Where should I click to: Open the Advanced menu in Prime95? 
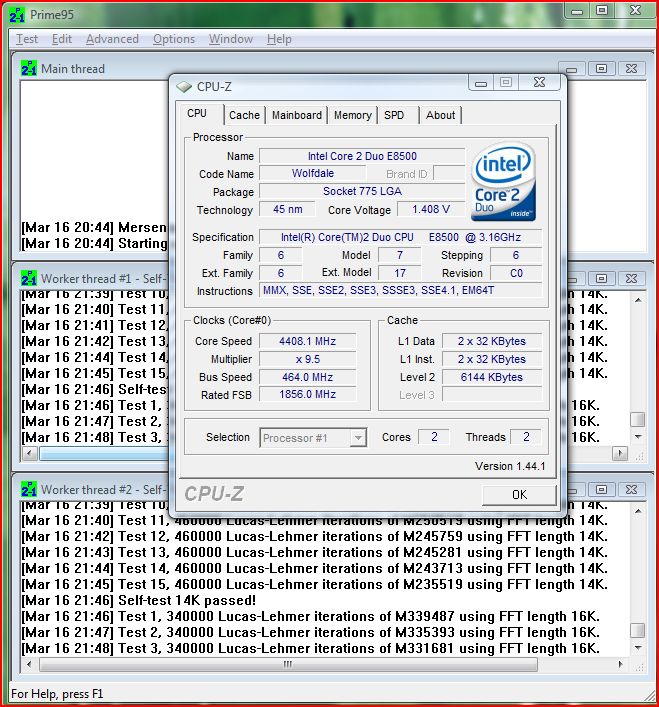tap(112, 39)
